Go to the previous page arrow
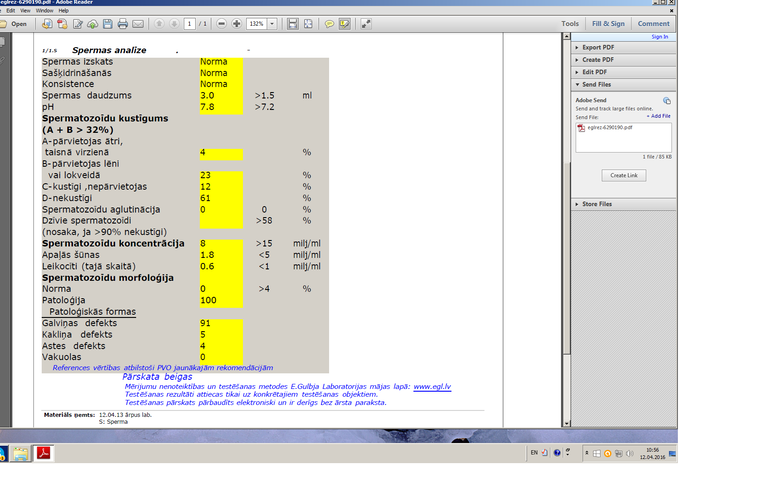Screen dimensions: 770x481 tap(159, 23)
